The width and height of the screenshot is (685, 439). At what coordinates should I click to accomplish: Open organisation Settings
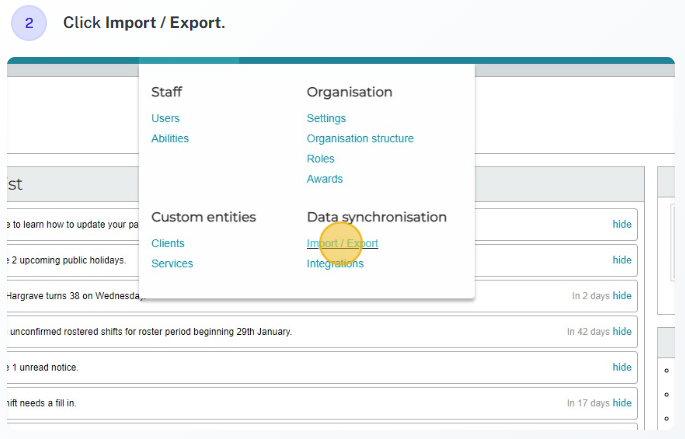[326, 118]
